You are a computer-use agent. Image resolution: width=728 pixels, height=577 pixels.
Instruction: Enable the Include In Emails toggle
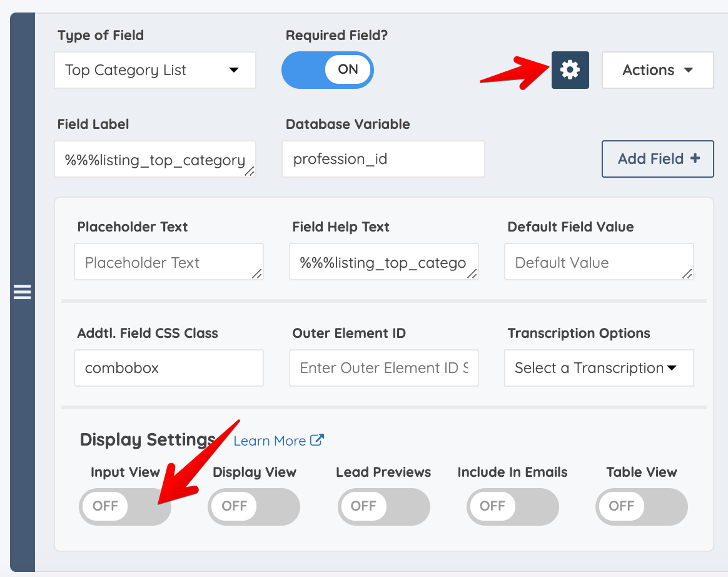click(512, 506)
